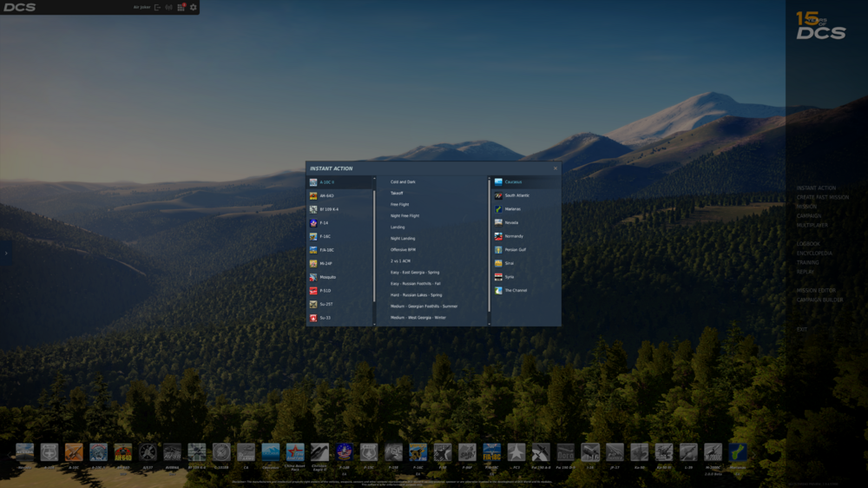The height and width of the screenshot is (488, 868).
Task: Click aircraft list scrollbar down arrow
Action: pos(374,324)
